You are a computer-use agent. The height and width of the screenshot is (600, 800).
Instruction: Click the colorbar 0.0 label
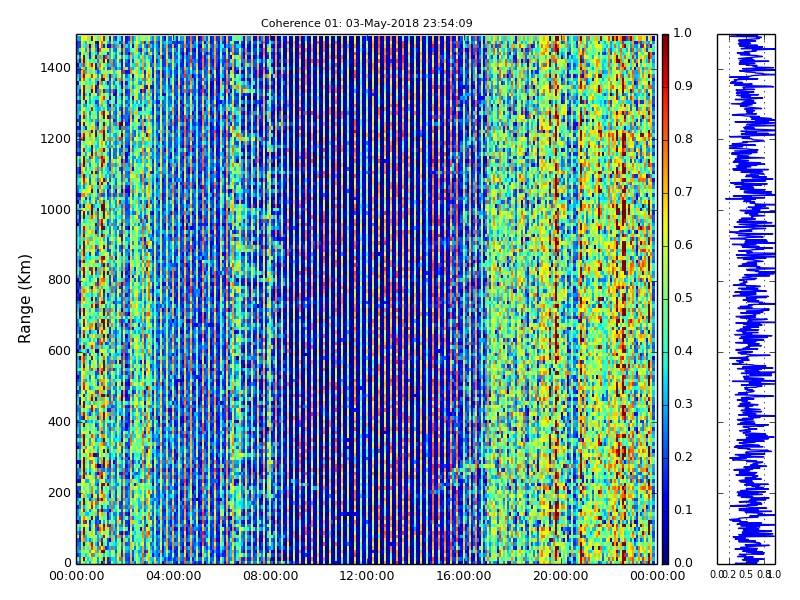(683, 563)
